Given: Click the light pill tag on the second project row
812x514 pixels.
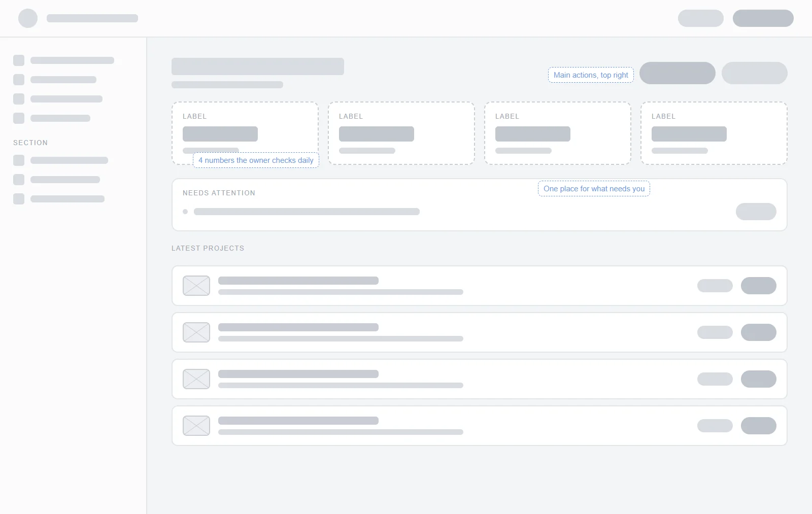Looking at the screenshot, I should 715,332.
